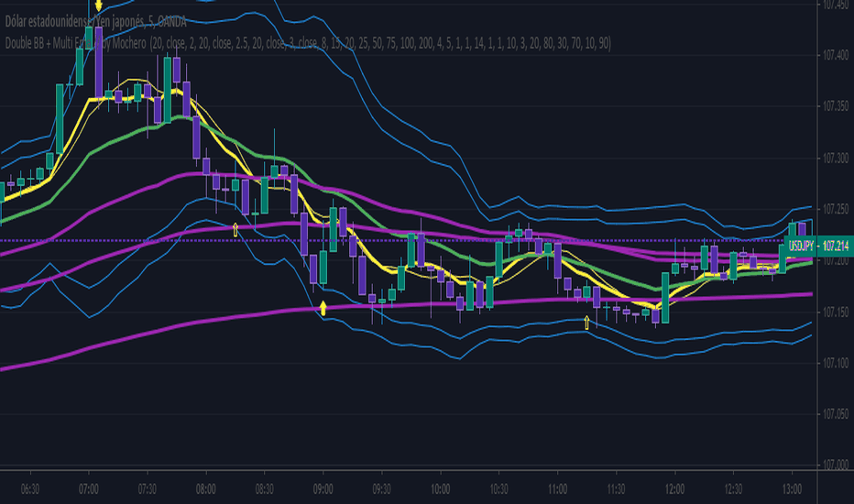Open the Double BB + Multi Ema indicator legend

308,43
